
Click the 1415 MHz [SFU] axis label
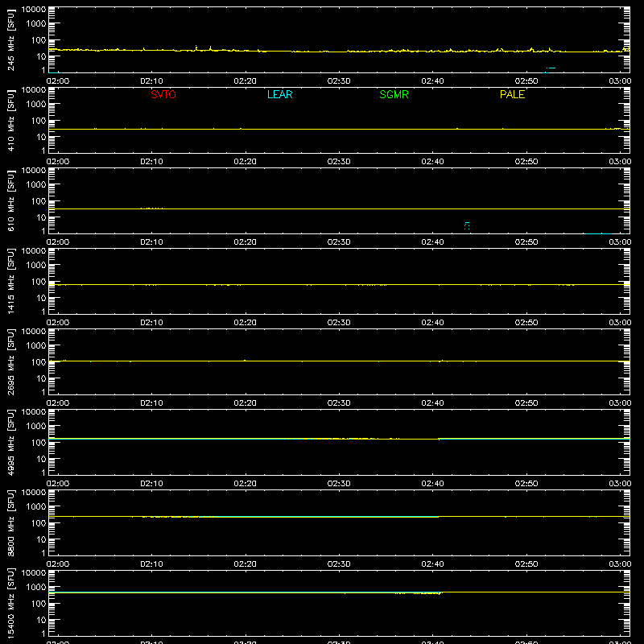[10, 281]
